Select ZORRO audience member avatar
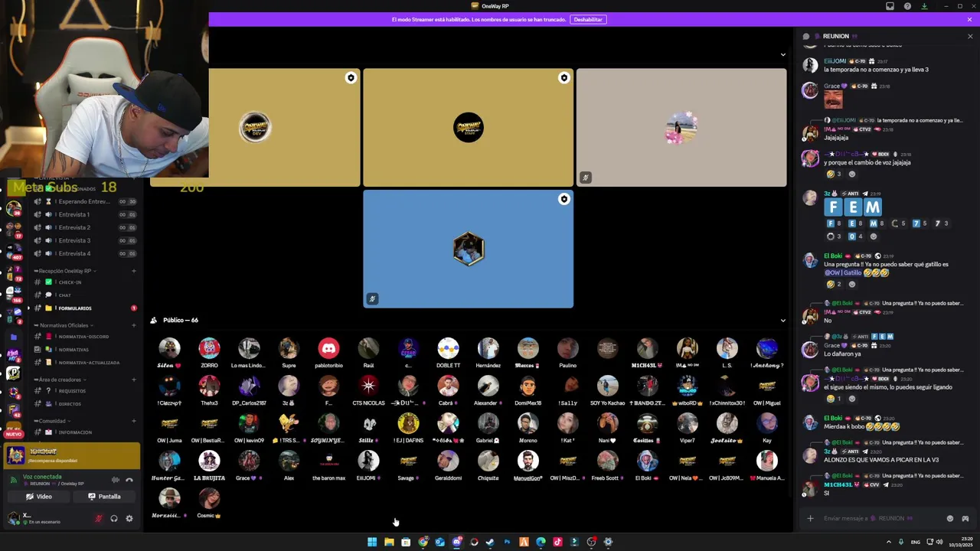This screenshot has width=980, height=551. (x=209, y=349)
